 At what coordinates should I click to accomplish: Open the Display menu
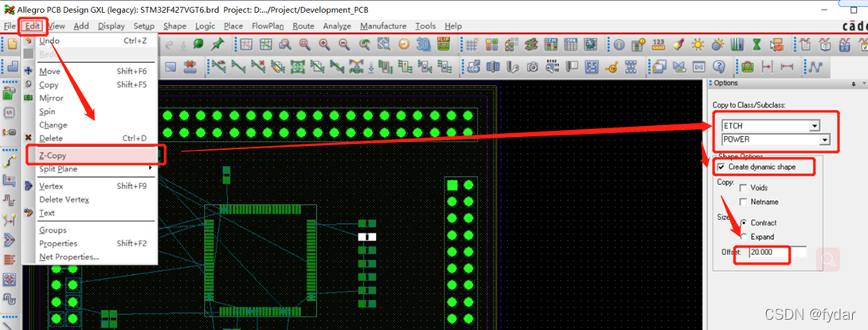point(111,26)
